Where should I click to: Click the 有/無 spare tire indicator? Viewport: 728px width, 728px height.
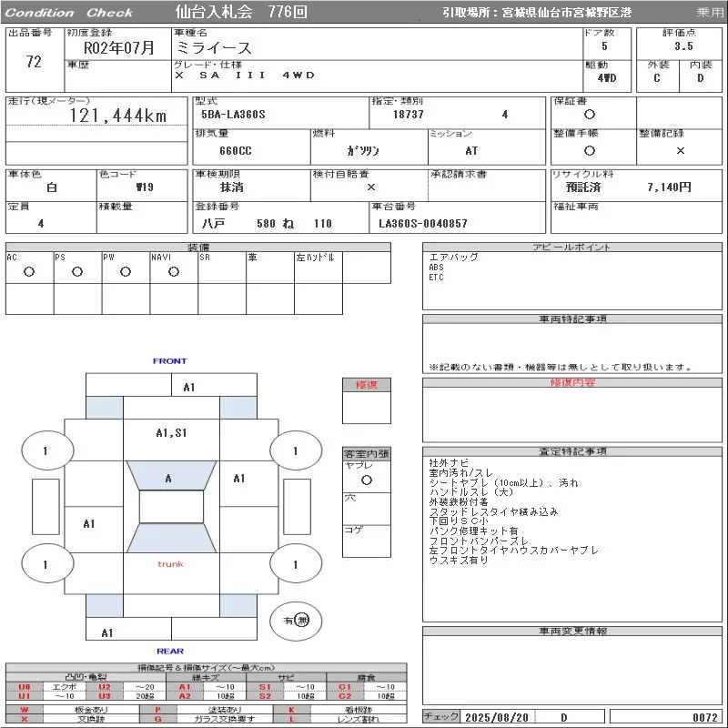(296, 620)
